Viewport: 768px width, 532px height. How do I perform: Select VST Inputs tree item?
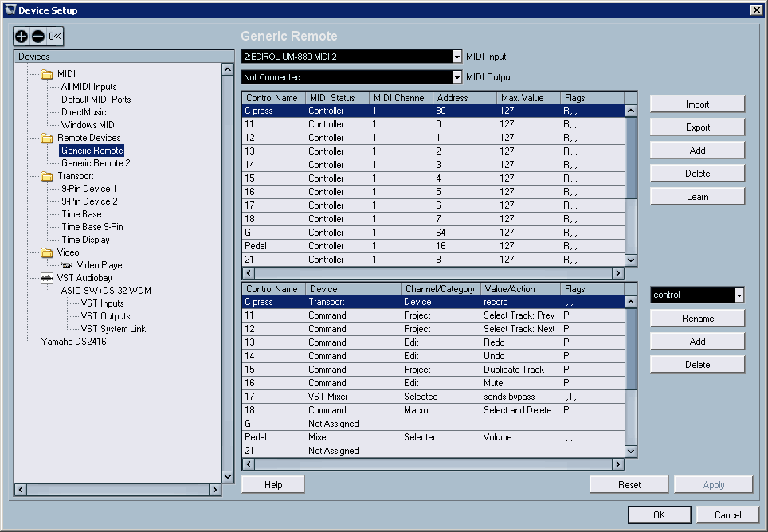tap(102, 303)
